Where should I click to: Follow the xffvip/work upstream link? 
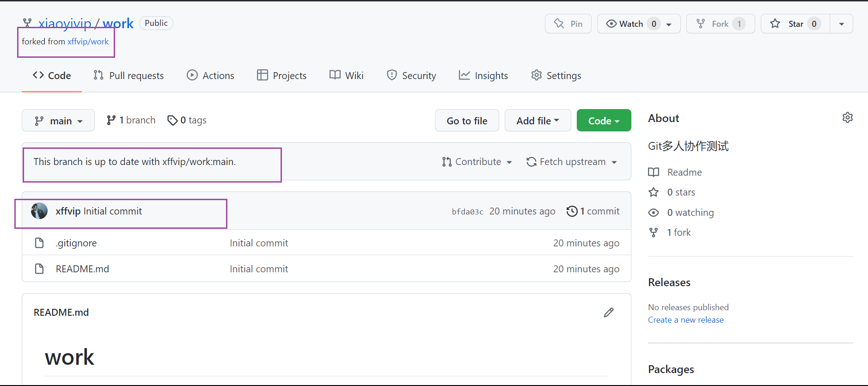(x=88, y=42)
